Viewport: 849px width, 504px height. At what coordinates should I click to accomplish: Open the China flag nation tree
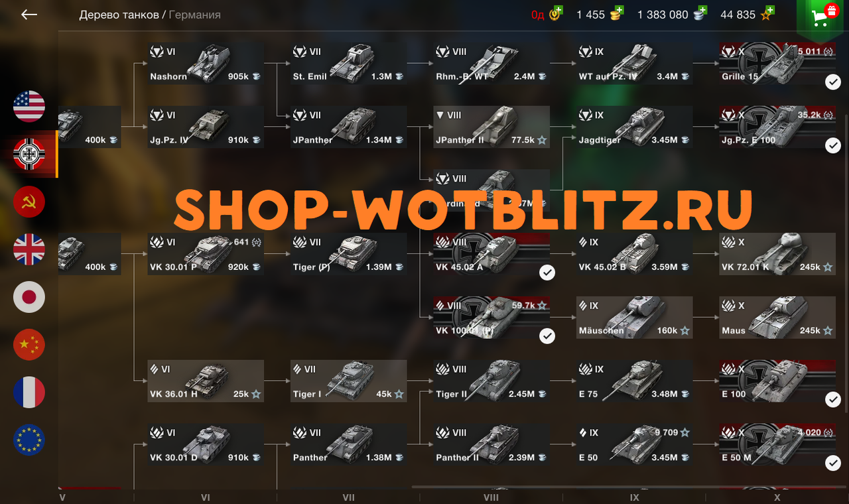click(29, 345)
